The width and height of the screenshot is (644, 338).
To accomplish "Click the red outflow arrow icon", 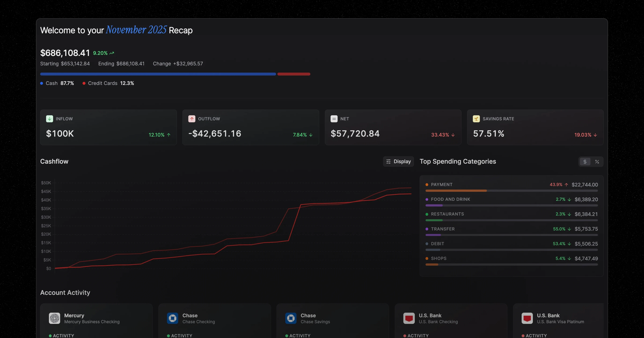I will click(192, 119).
